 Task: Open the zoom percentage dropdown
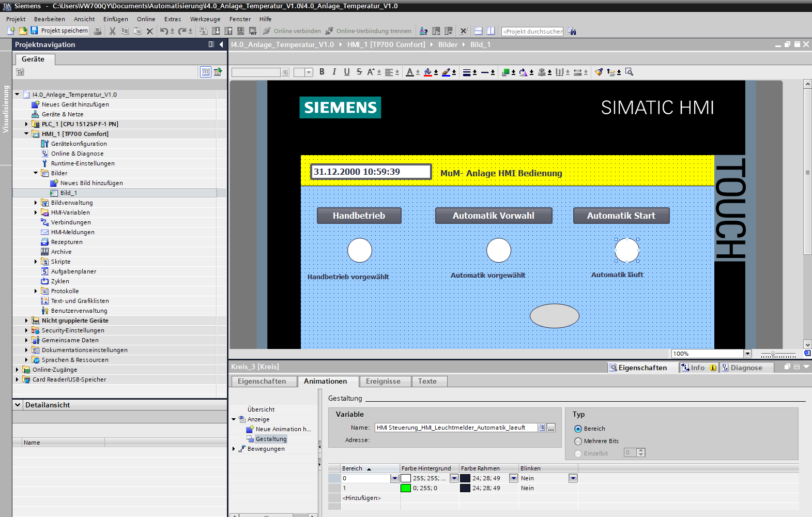click(747, 354)
